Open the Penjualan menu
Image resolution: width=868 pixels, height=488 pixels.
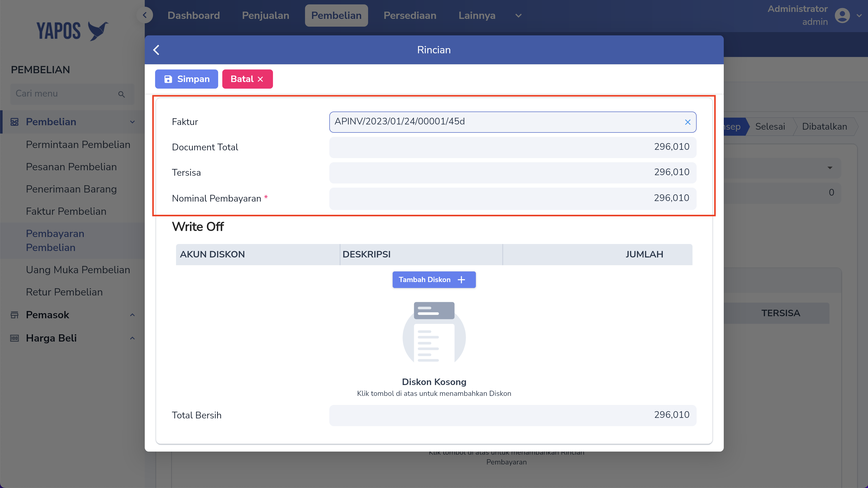click(265, 16)
